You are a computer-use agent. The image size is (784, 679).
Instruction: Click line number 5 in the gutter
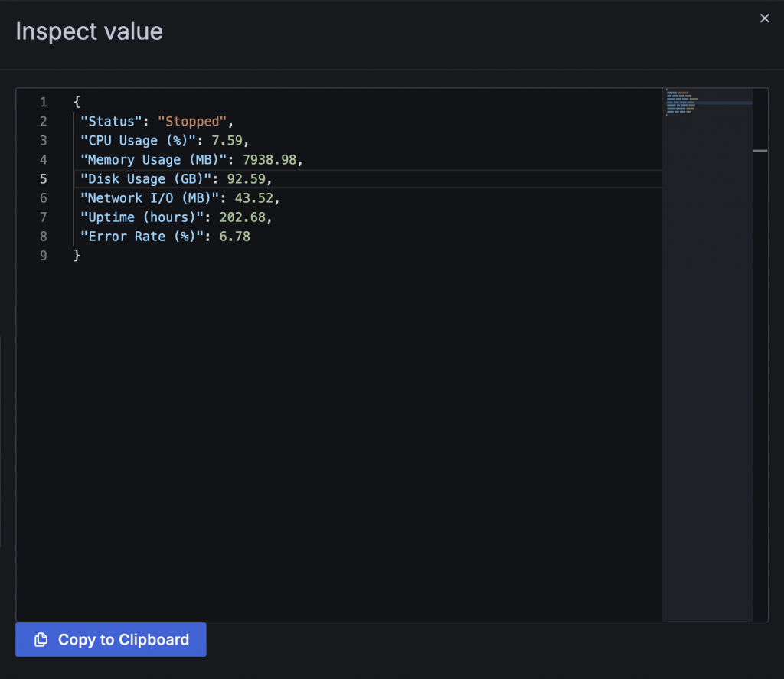(44, 178)
